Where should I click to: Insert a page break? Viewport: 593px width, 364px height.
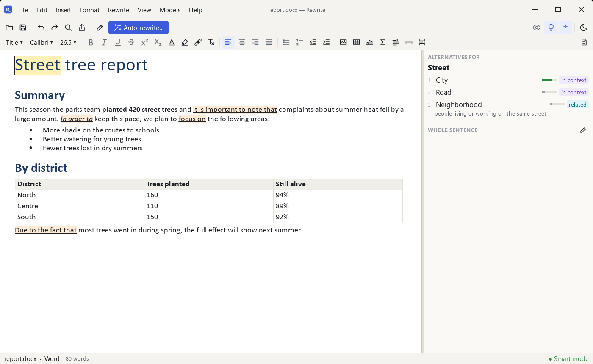[x=422, y=42]
